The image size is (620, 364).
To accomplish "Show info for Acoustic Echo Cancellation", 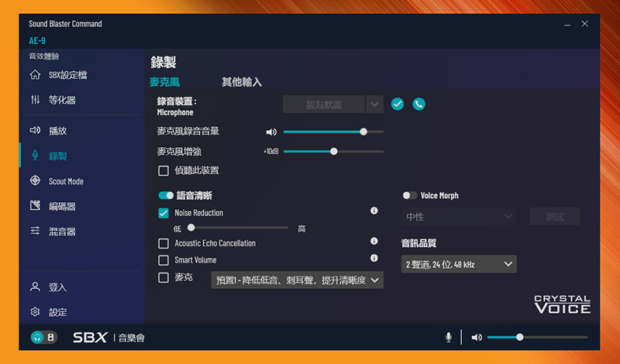I will click(374, 241).
